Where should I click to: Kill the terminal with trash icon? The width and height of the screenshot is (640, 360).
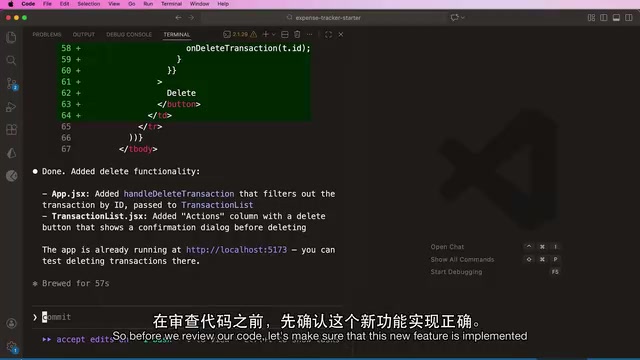(x=297, y=35)
